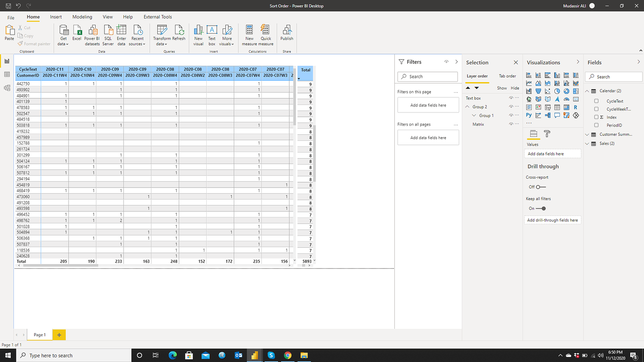
Task: Open the report view icon in sidebar
Action: tap(7, 61)
